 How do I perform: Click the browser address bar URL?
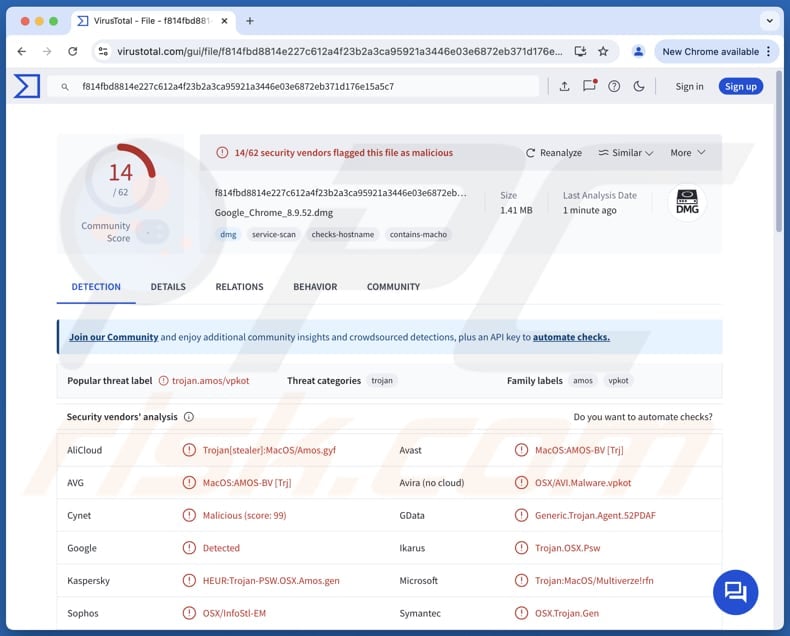pos(340,51)
